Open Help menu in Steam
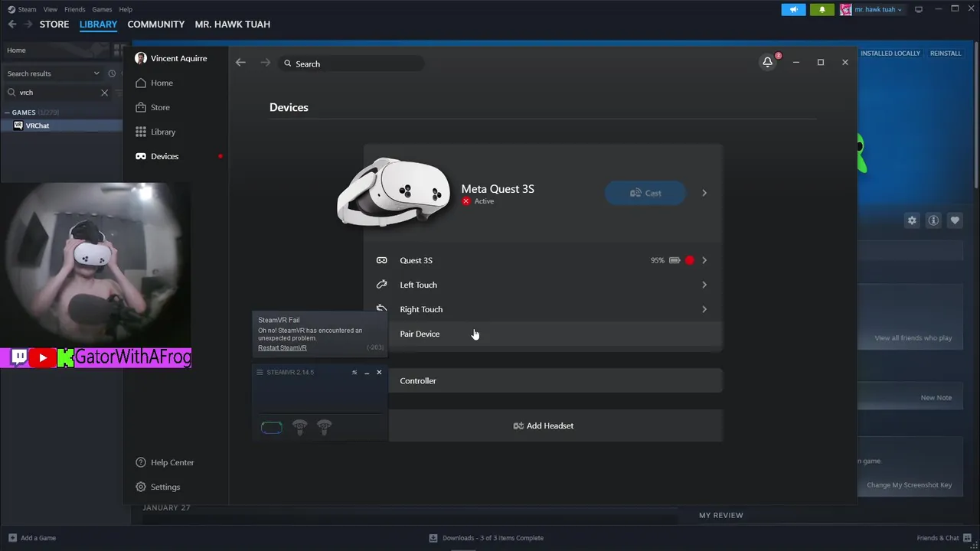The image size is (980, 551). (x=126, y=9)
